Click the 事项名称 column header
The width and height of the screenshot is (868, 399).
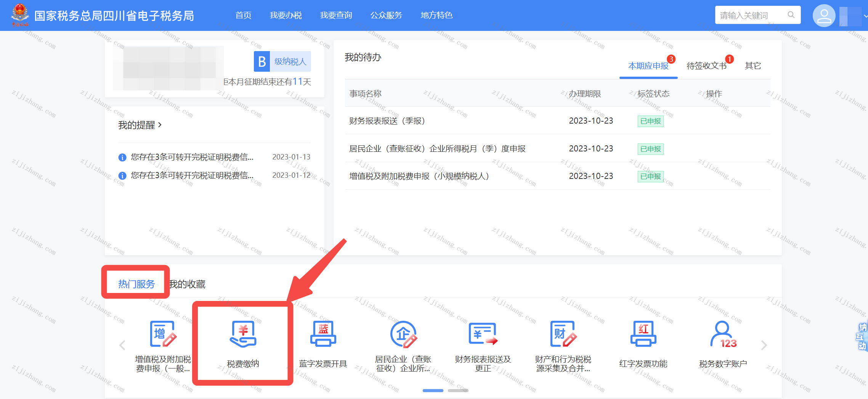[365, 94]
